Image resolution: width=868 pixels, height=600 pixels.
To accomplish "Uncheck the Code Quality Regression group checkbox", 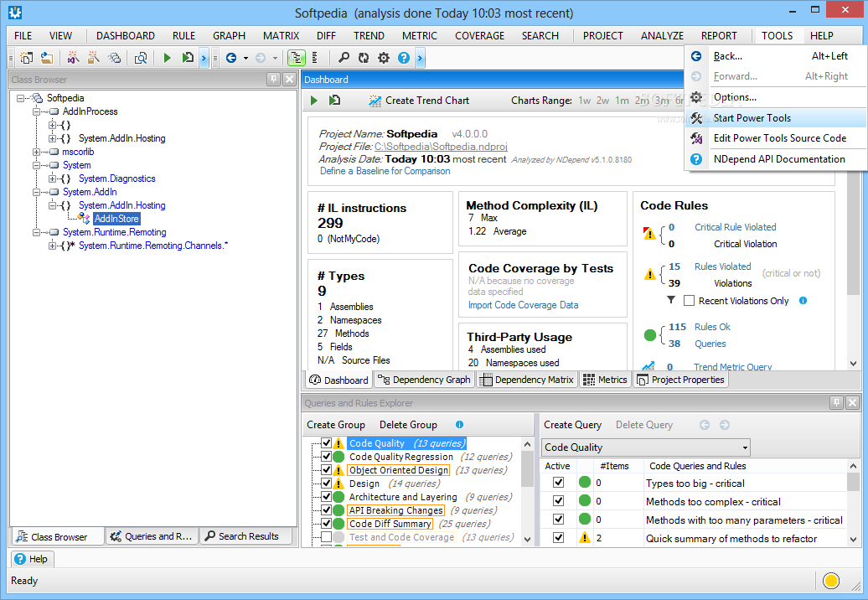I will pos(326,456).
